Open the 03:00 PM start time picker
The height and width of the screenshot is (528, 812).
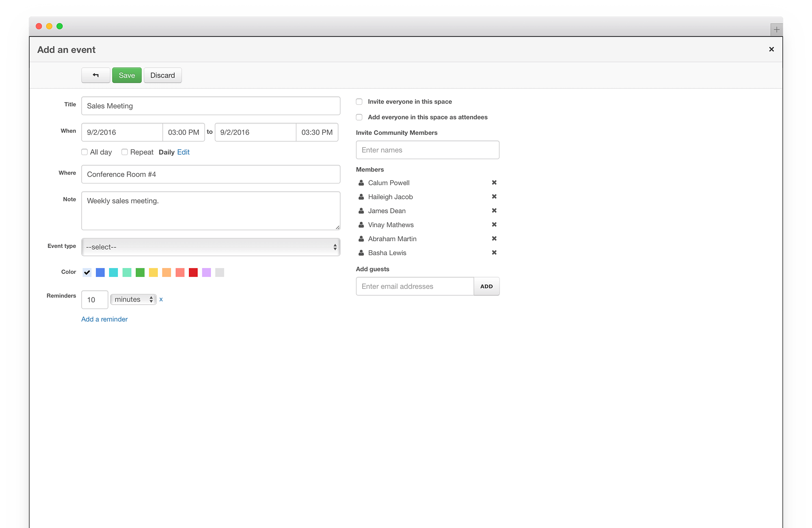[184, 132]
